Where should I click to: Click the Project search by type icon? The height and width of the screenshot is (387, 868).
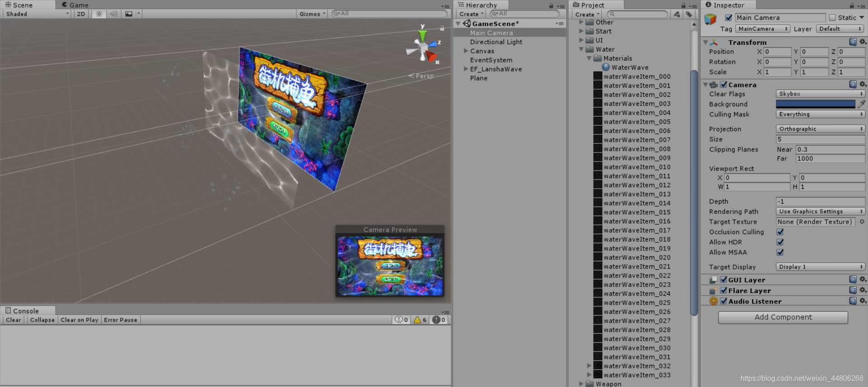[677, 14]
